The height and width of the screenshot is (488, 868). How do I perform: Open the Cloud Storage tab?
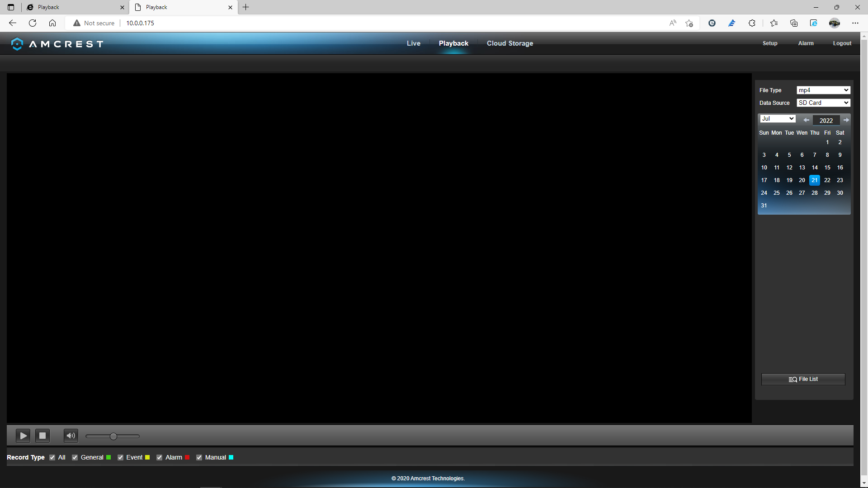click(x=510, y=43)
